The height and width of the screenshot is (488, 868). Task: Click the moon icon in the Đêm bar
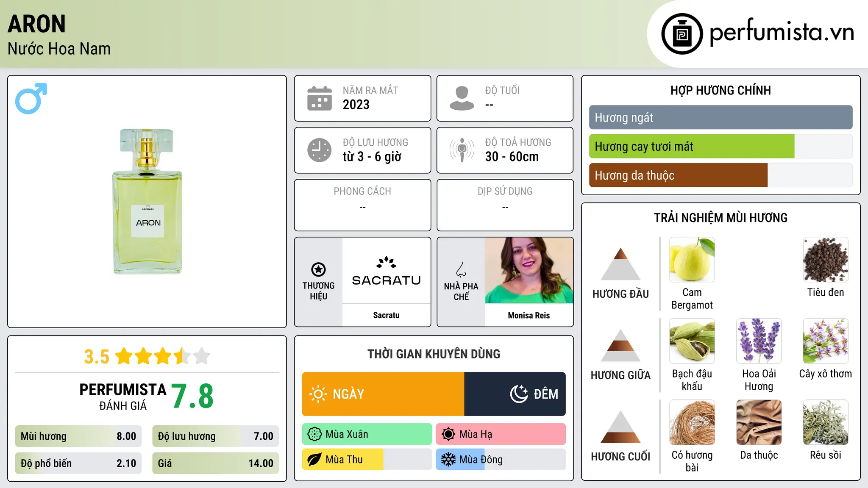pyautogui.click(x=519, y=394)
